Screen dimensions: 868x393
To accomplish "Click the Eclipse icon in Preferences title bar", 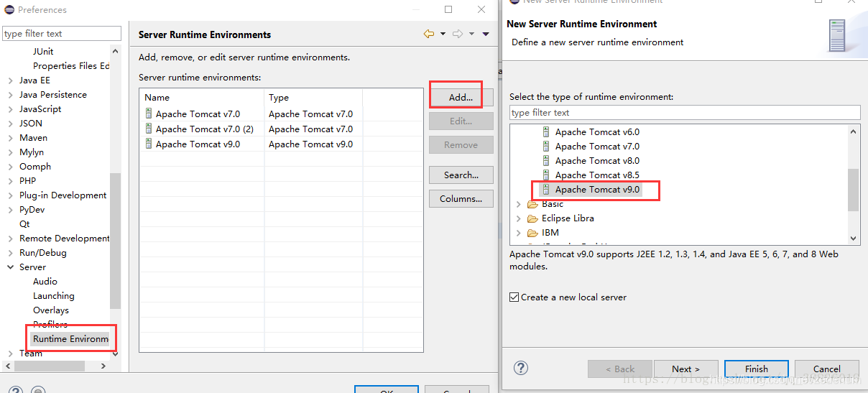I will 9,9.
